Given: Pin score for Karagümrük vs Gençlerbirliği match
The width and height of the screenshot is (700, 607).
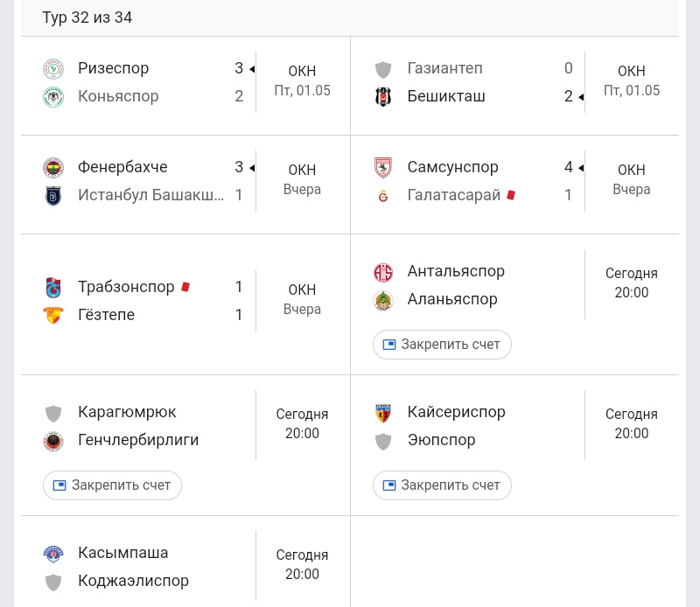Looking at the screenshot, I should 113,485.
